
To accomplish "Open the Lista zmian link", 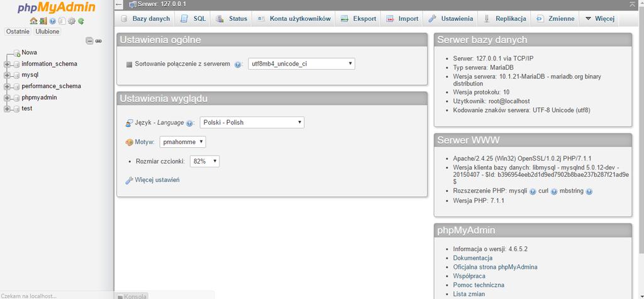I will point(469,294).
